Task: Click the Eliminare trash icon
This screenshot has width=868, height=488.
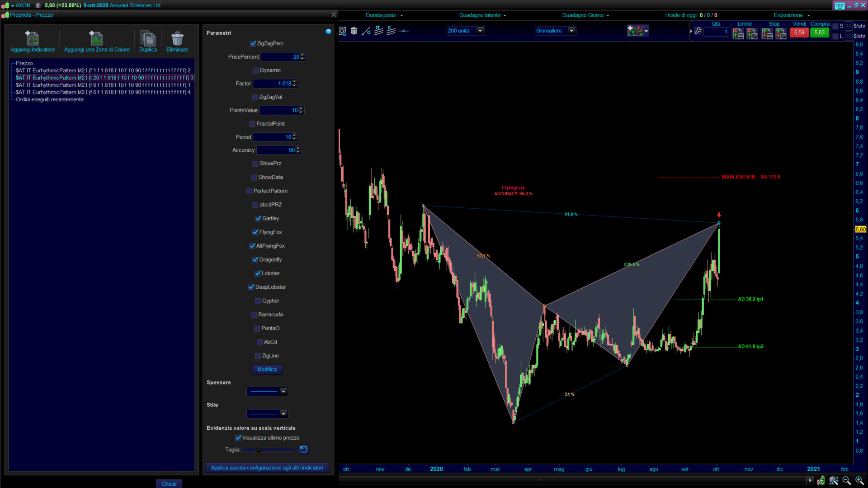Action: click(177, 39)
